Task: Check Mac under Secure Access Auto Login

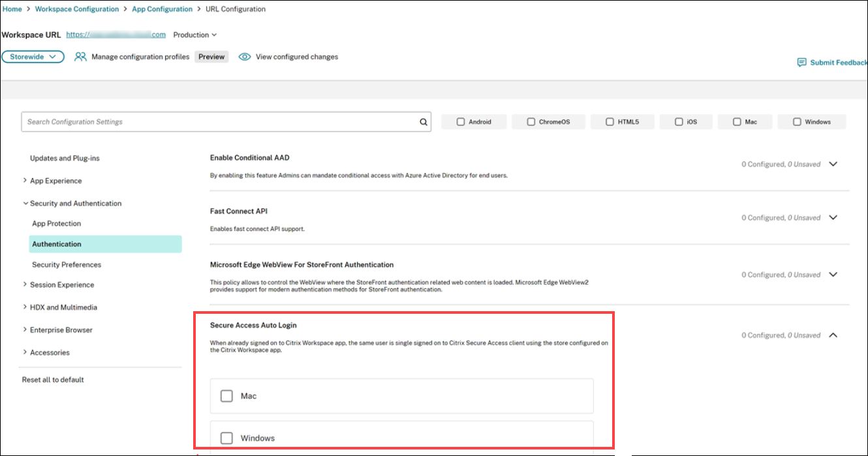Action: pos(226,396)
